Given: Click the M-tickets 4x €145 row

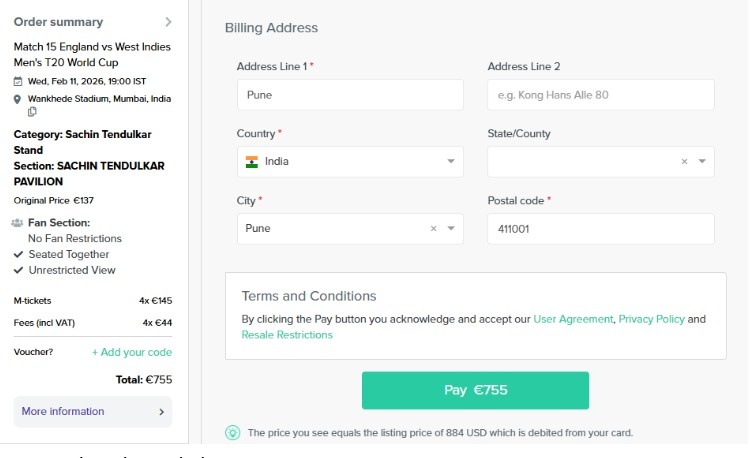Looking at the screenshot, I should (x=93, y=301).
